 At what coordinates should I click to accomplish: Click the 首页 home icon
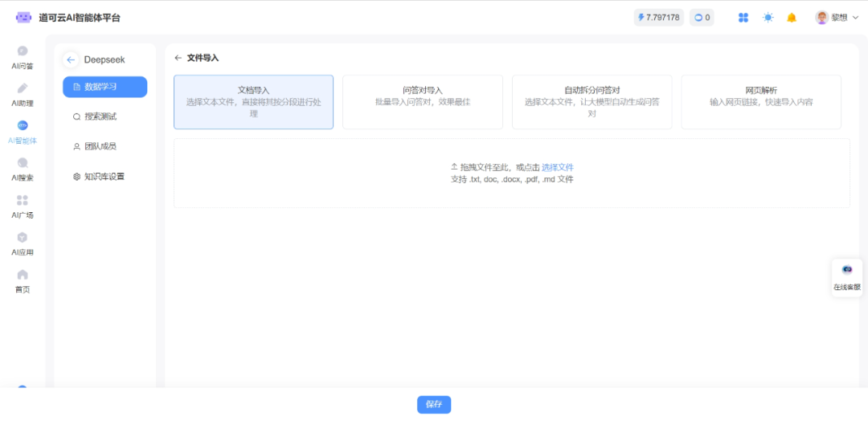coord(23,275)
